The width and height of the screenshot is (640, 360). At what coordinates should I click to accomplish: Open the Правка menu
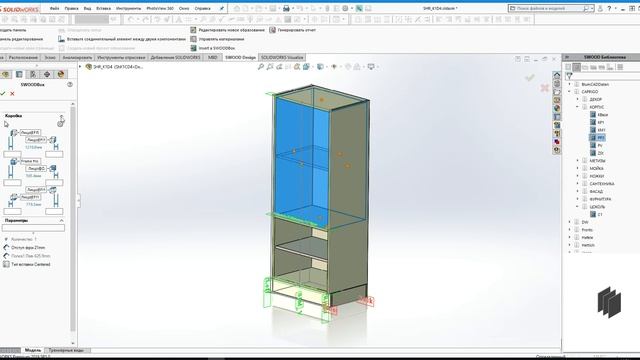71,8
